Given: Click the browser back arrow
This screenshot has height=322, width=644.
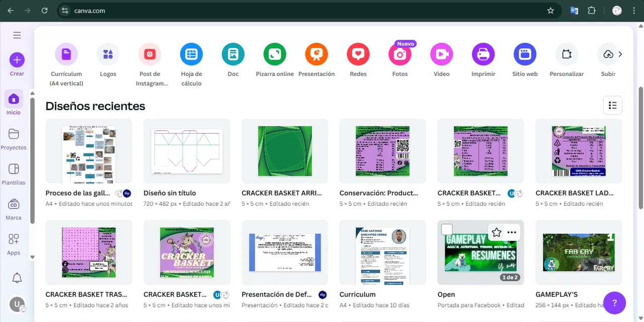Looking at the screenshot, I should [x=11, y=11].
